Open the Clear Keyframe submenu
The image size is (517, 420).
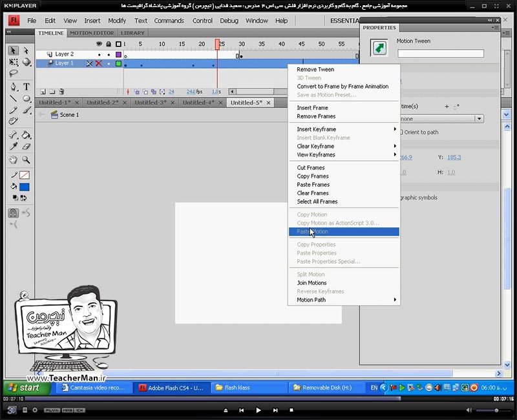(x=344, y=146)
